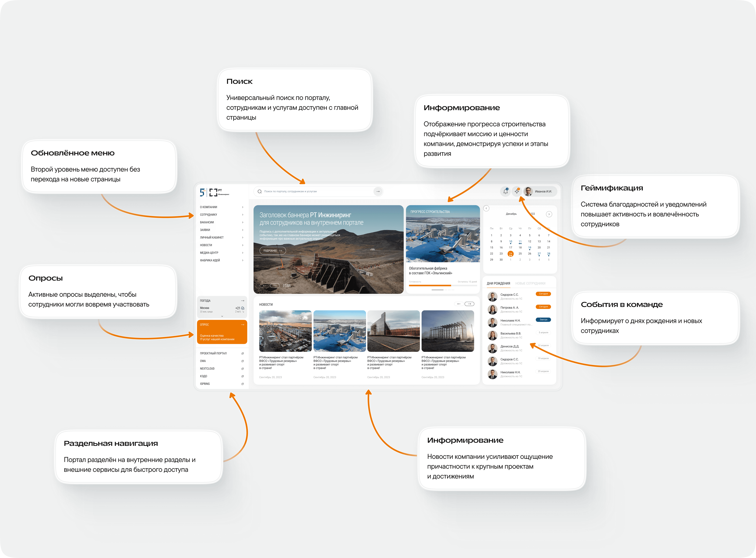This screenshot has height=558, width=756.
Task: Go to next month in calendar
Action: tap(549, 214)
